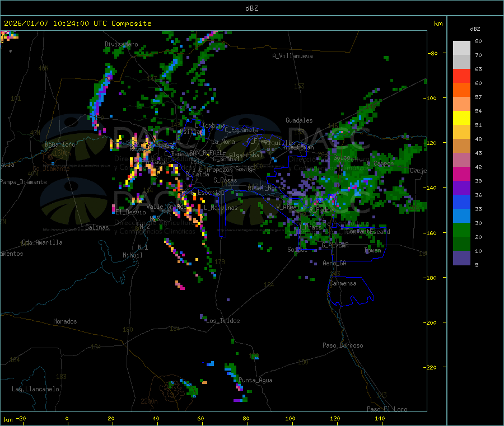This screenshot has width=504, height=426.
Task: Click the Bowen location label
Action: point(373,250)
